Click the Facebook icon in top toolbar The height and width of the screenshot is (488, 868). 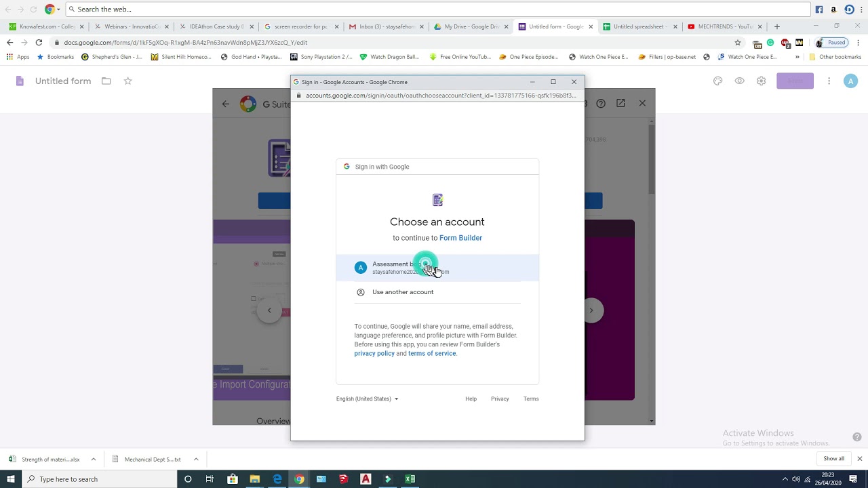click(819, 9)
